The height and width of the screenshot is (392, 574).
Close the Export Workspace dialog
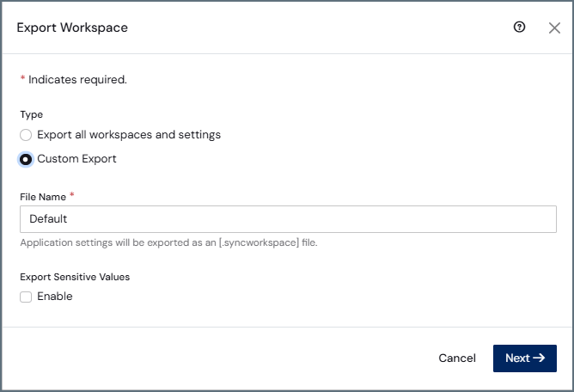tap(554, 28)
